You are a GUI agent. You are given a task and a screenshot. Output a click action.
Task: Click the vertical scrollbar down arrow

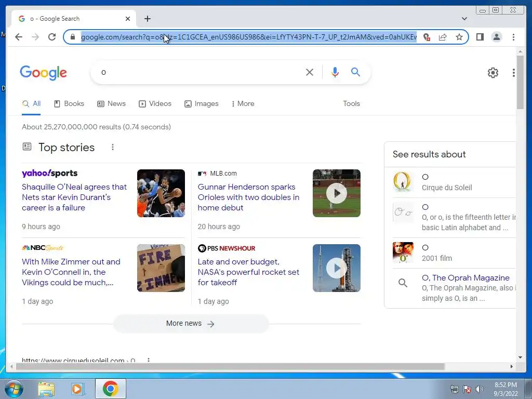click(520, 357)
